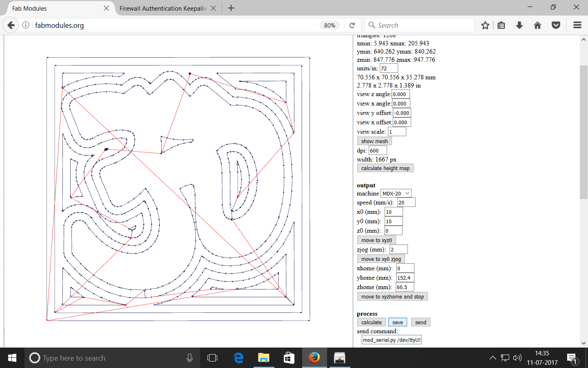Click move to xyzhome and stop button
Image resolution: width=588 pixels, height=368 pixels.
click(392, 296)
